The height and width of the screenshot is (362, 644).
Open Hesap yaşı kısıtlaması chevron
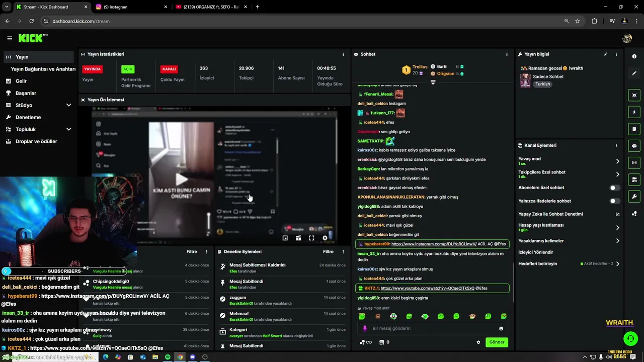click(618, 228)
